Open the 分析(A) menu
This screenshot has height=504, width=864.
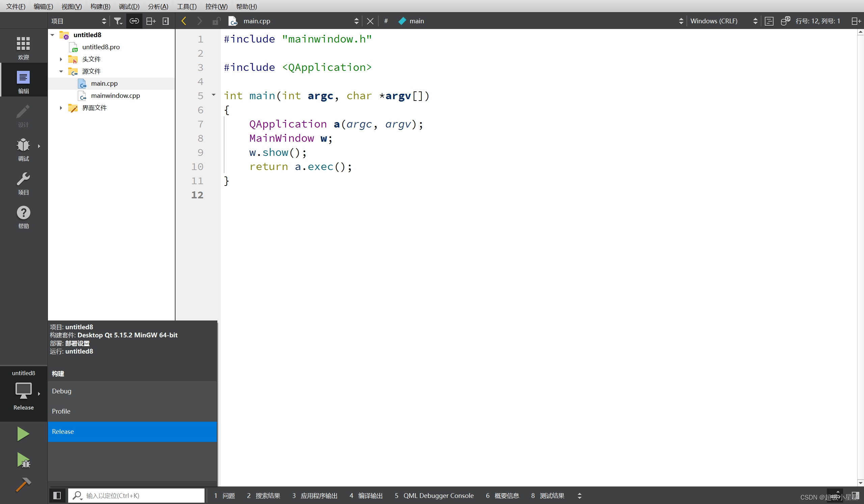158,6
